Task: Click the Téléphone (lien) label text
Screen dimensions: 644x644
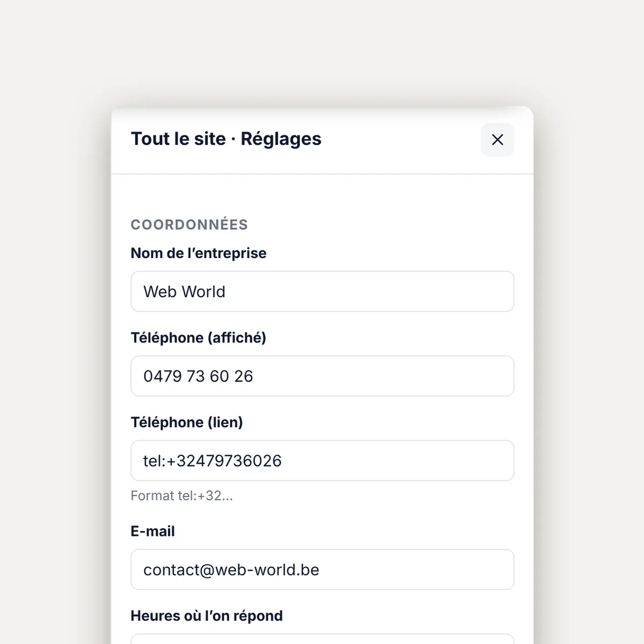Action: coord(187,422)
